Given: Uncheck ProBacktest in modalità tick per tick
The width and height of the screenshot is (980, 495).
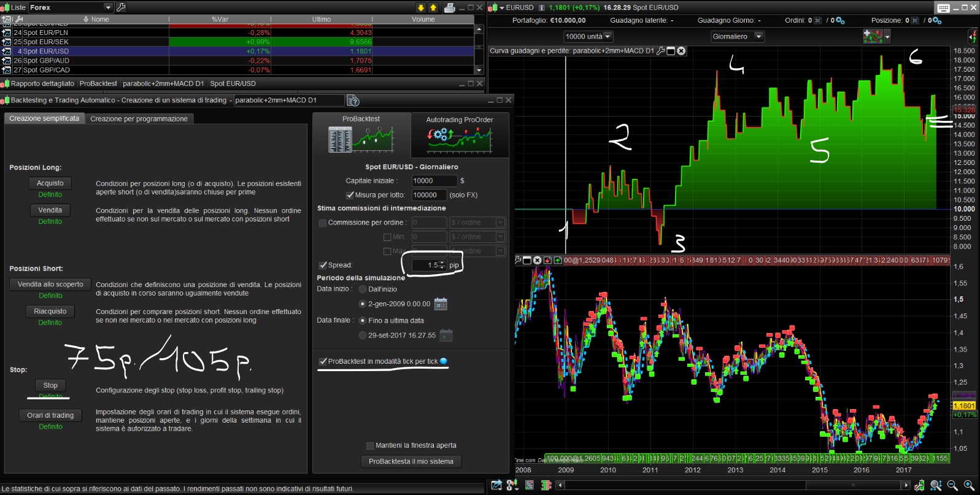Looking at the screenshot, I should point(323,361).
